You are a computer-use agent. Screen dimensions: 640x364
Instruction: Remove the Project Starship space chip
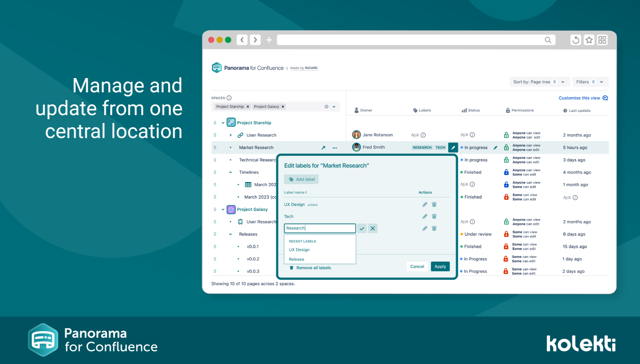coord(248,107)
